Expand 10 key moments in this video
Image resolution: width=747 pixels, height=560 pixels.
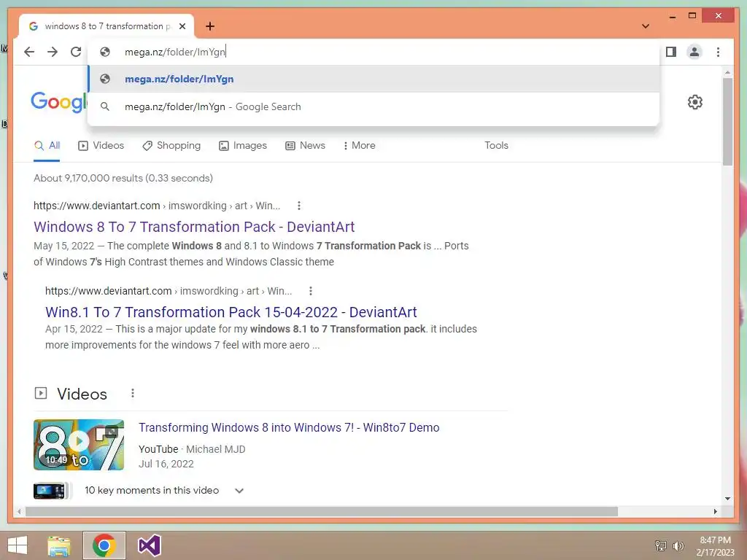pyautogui.click(x=239, y=491)
